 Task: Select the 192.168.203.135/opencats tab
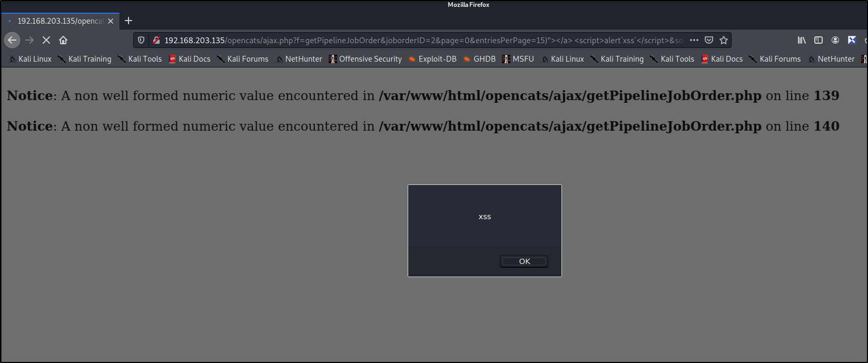[x=61, y=21]
